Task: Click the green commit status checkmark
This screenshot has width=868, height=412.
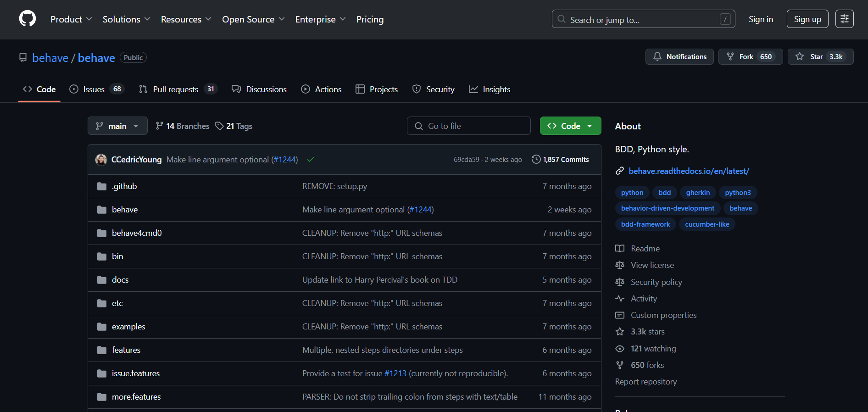Action: coord(311,160)
